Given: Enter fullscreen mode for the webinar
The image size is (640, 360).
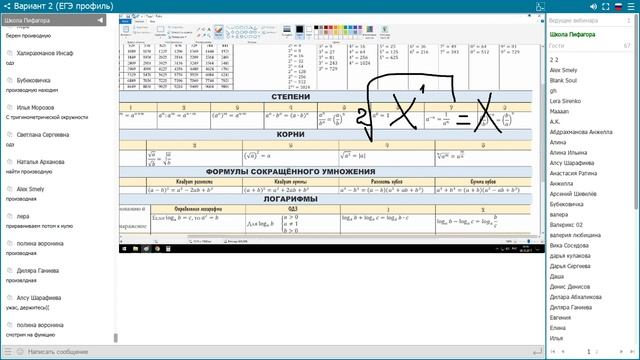Looking at the screenshot, I should pos(606,7).
